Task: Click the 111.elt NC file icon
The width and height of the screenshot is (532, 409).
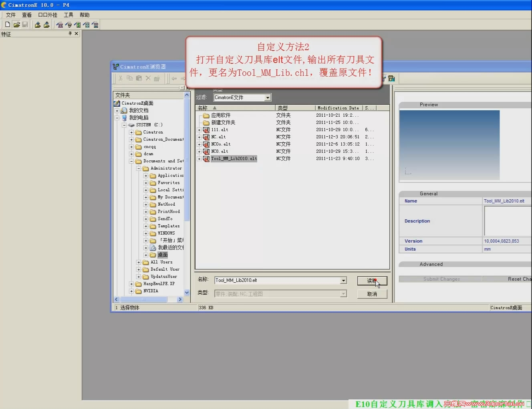Action: [206, 130]
